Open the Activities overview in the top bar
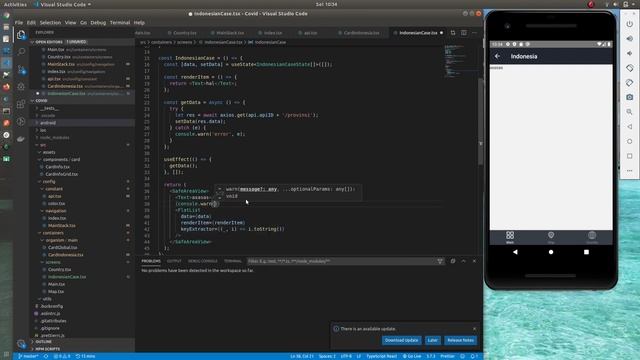 [15, 4]
